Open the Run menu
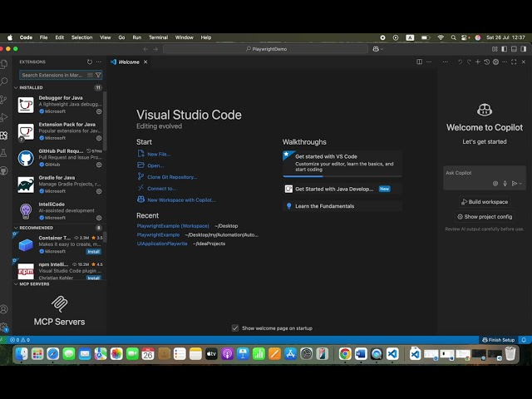Screen dimensions: 532x399 point(136,37)
